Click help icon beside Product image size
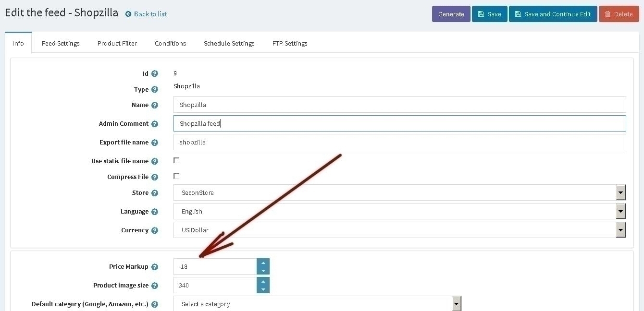 pos(155,286)
